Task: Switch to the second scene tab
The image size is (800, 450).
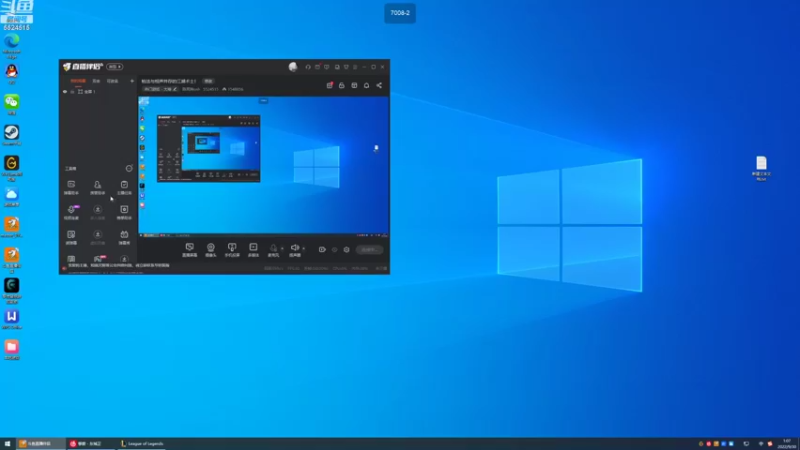Action: pyautogui.click(x=96, y=81)
